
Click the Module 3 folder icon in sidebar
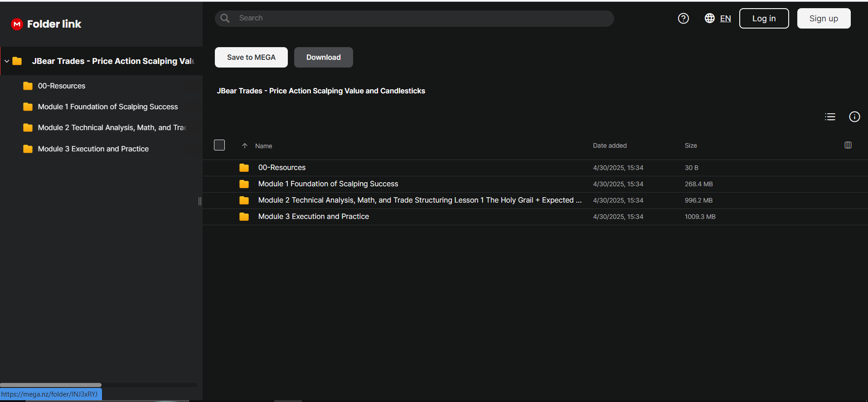point(28,149)
